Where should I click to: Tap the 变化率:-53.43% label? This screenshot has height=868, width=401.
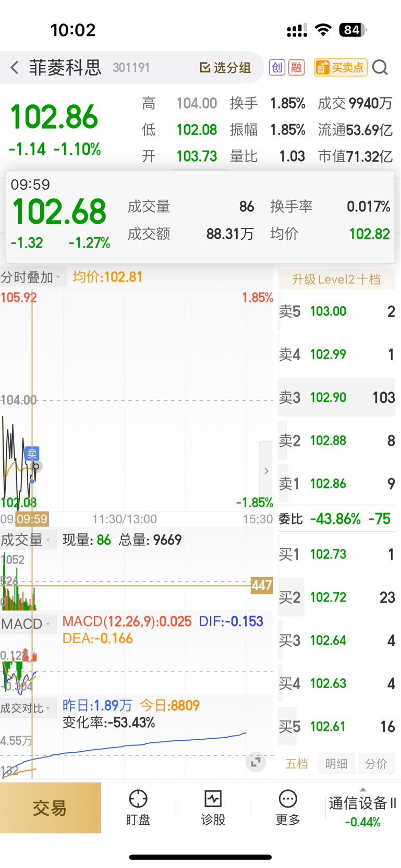tap(108, 723)
